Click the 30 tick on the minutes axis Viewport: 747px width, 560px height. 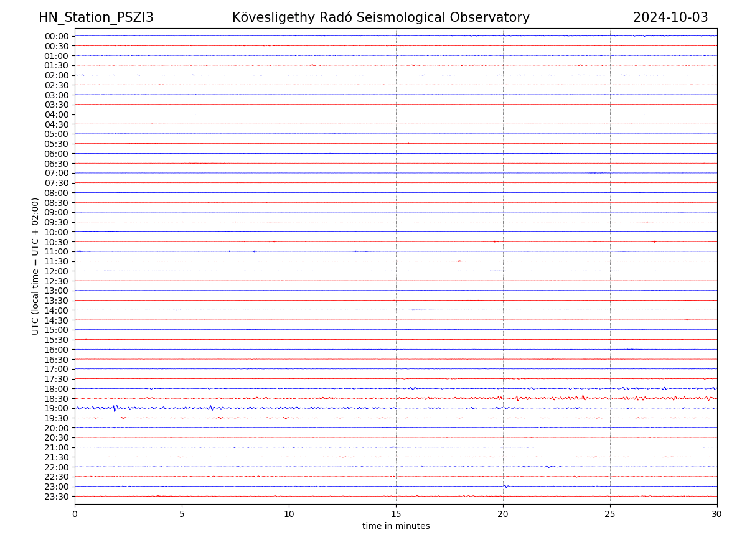pos(717,514)
